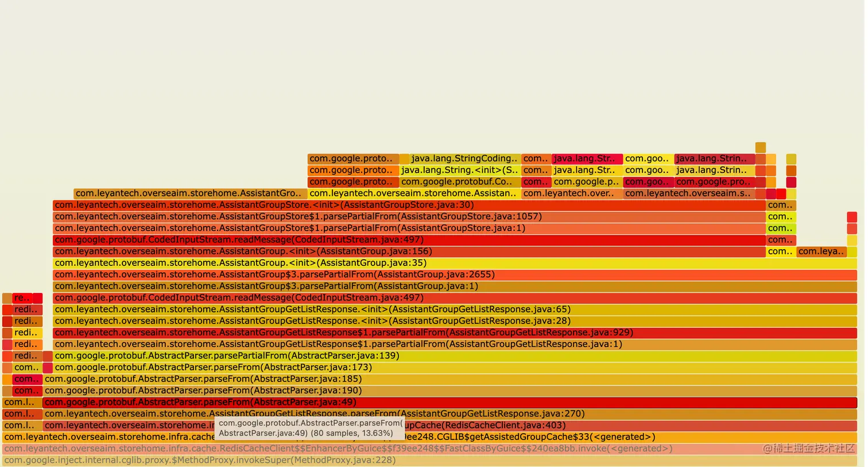Click yellow com.leyantech.overseaim.storehome.Assistan.. frame
868x467 pixels.
tap(414, 194)
